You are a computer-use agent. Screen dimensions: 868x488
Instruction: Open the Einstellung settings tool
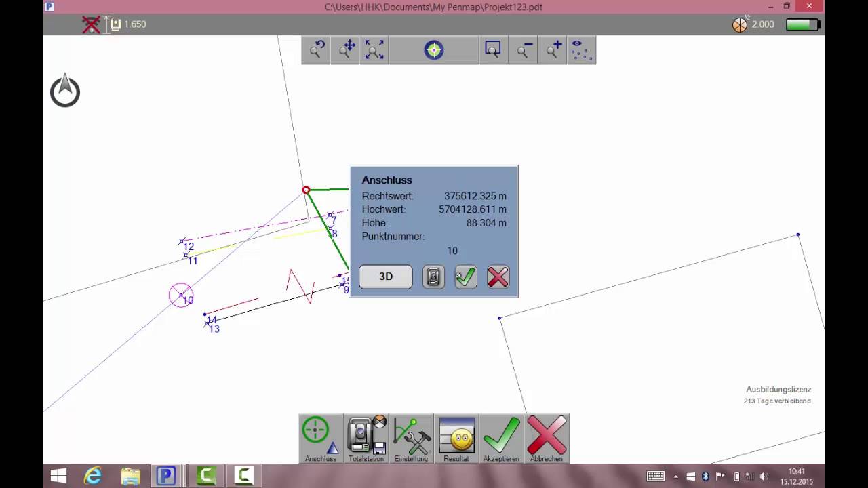coord(411,439)
